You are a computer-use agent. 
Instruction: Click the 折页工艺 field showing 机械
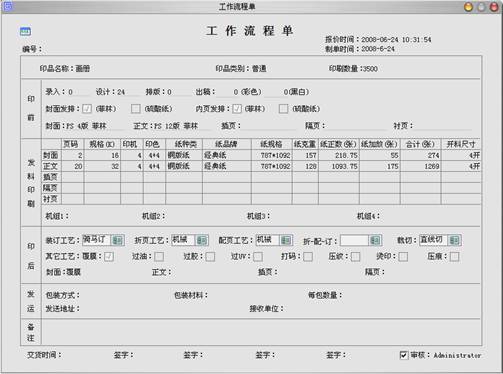183,240
